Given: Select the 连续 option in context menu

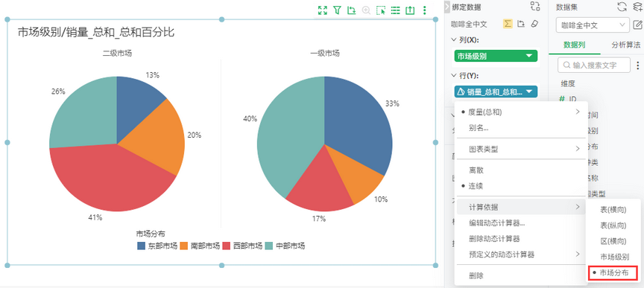Looking at the screenshot, I should coord(476,186).
